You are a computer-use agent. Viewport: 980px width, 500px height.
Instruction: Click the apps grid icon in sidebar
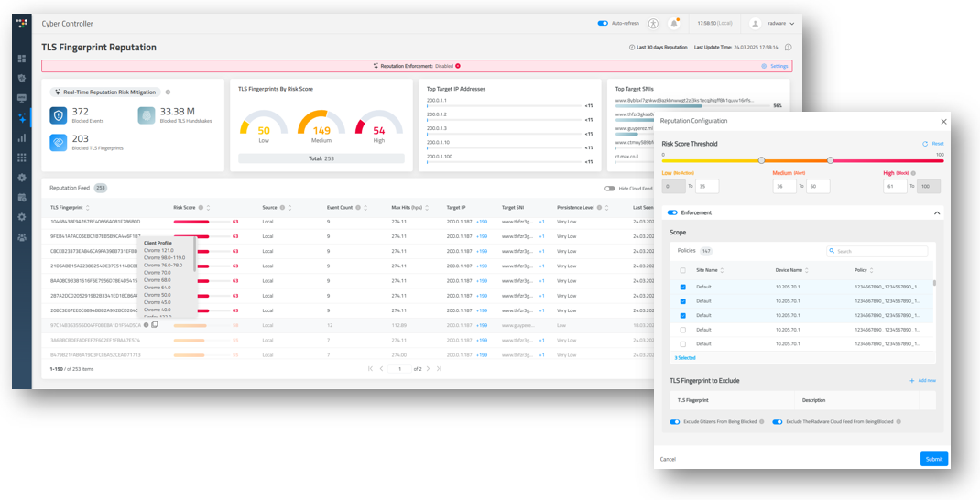[x=22, y=158]
